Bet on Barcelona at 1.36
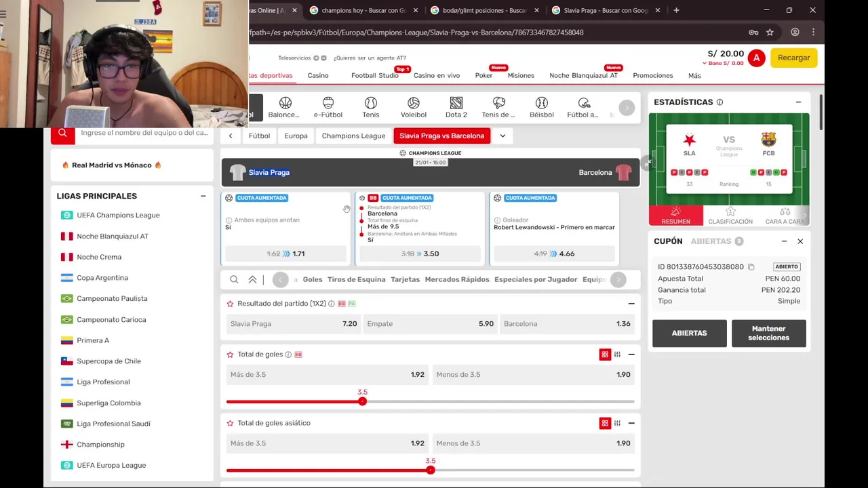 point(566,324)
